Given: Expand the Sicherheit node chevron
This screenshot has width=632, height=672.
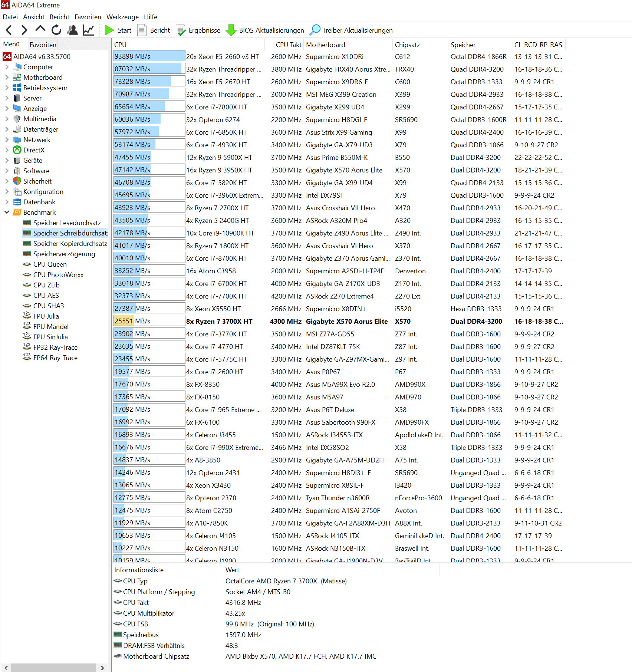Looking at the screenshot, I should click(x=7, y=181).
